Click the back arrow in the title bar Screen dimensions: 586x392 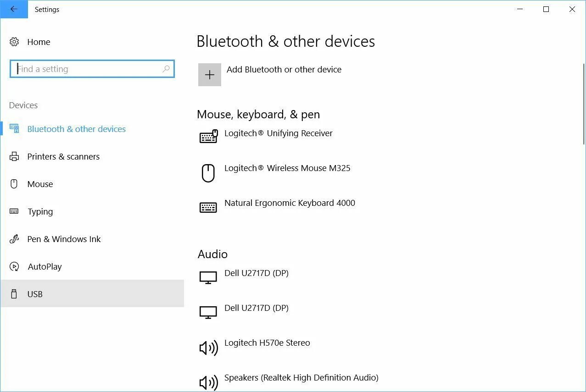click(14, 9)
